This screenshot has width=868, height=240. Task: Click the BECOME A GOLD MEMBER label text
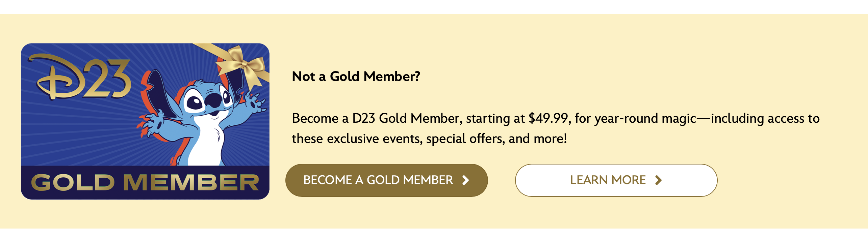[x=378, y=180]
